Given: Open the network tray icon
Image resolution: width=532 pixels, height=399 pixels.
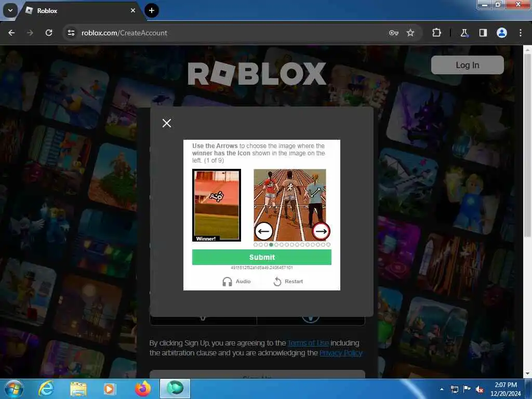Looking at the screenshot, I should 454,389.
